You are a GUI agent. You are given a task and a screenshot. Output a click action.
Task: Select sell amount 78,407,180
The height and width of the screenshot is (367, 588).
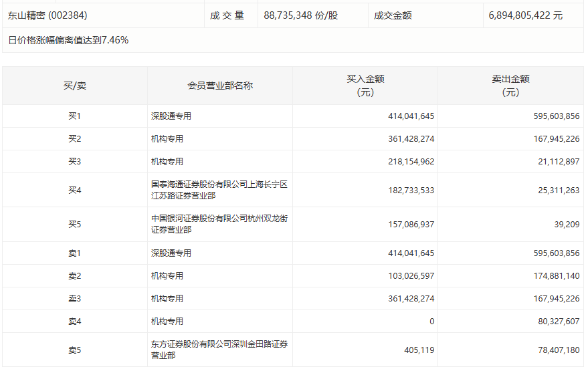(559, 350)
